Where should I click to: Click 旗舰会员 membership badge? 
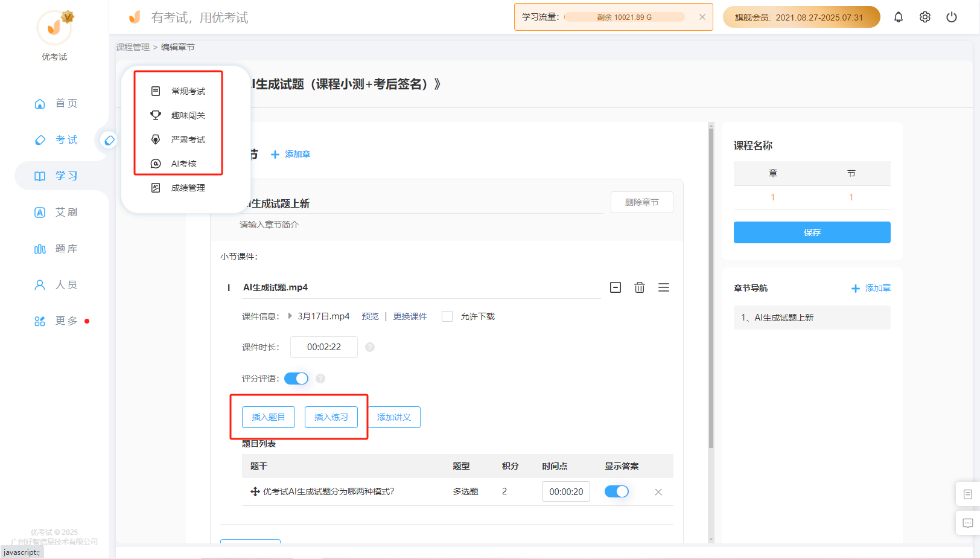pos(801,17)
